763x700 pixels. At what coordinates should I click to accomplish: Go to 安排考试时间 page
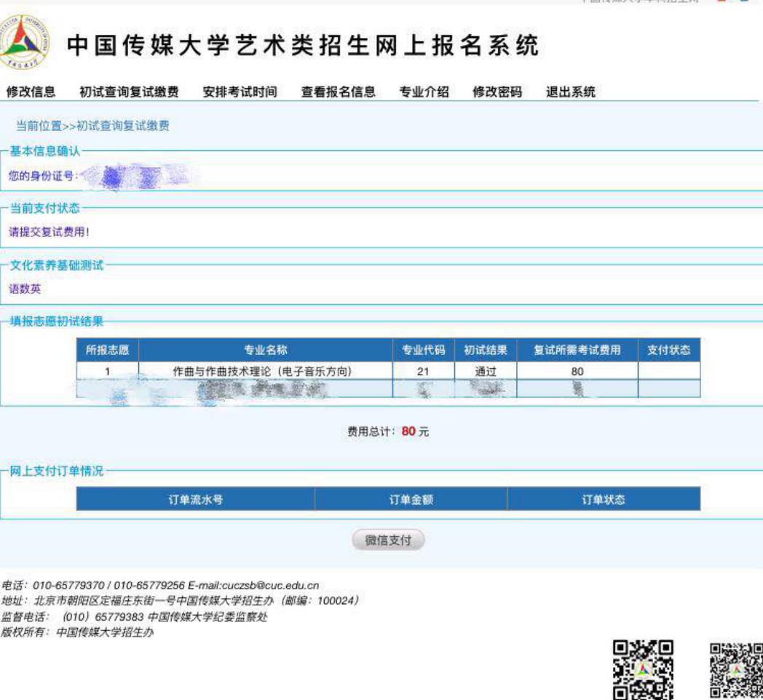coord(240,92)
